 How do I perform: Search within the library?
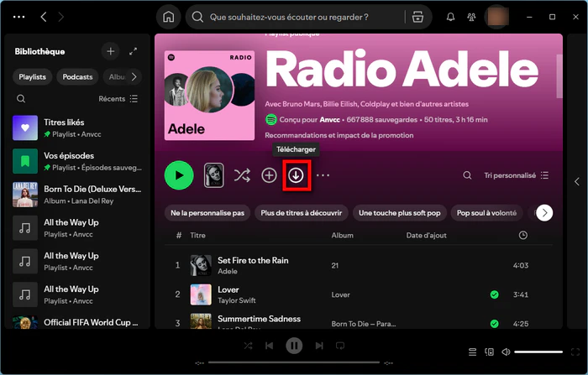coord(21,98)
